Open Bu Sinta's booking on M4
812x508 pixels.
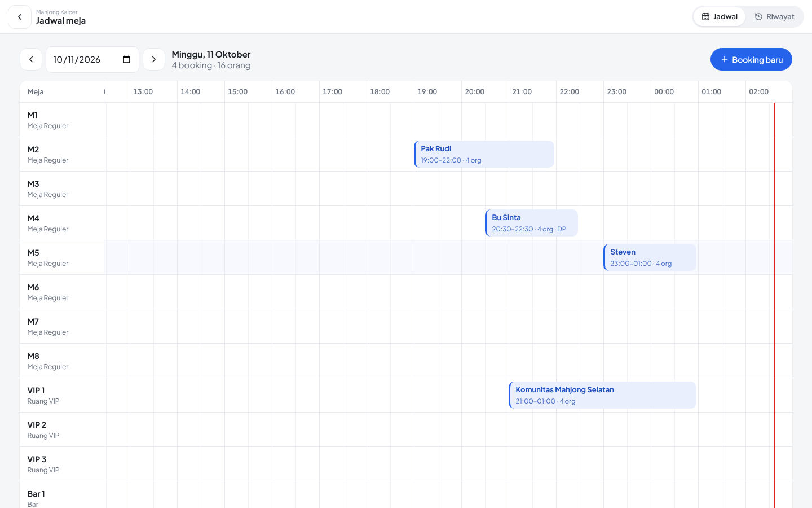click(532, 223)
